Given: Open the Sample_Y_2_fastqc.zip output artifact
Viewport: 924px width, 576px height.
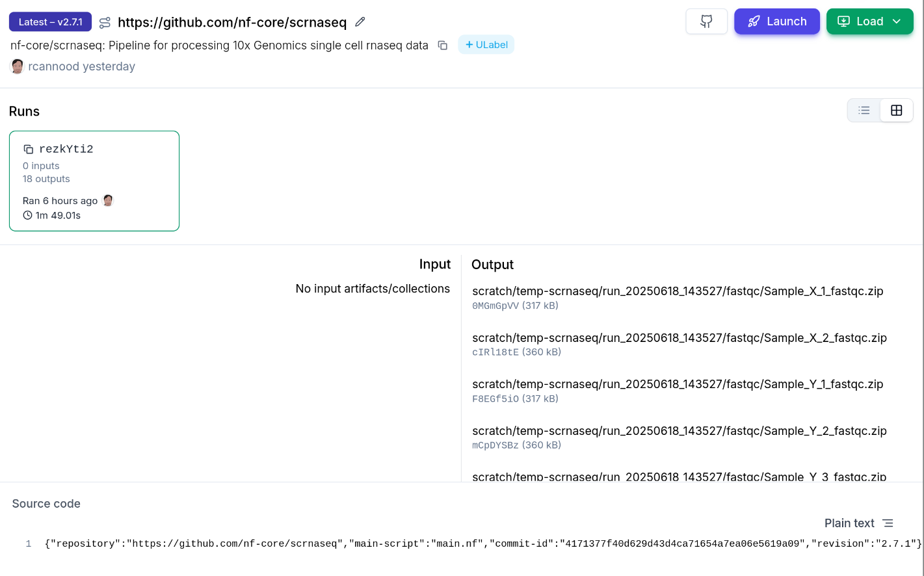Looking at the screenshot, I should (679, 431).
